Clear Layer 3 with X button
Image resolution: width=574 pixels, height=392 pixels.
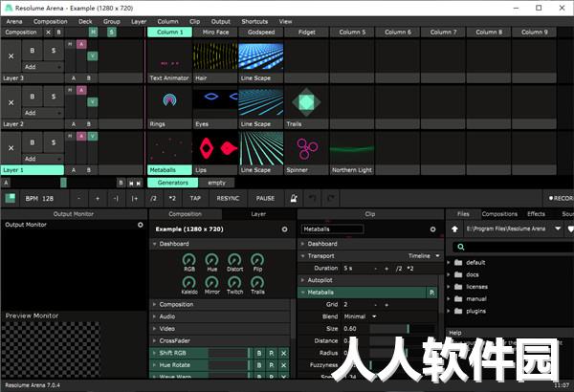tap(11, 56)
